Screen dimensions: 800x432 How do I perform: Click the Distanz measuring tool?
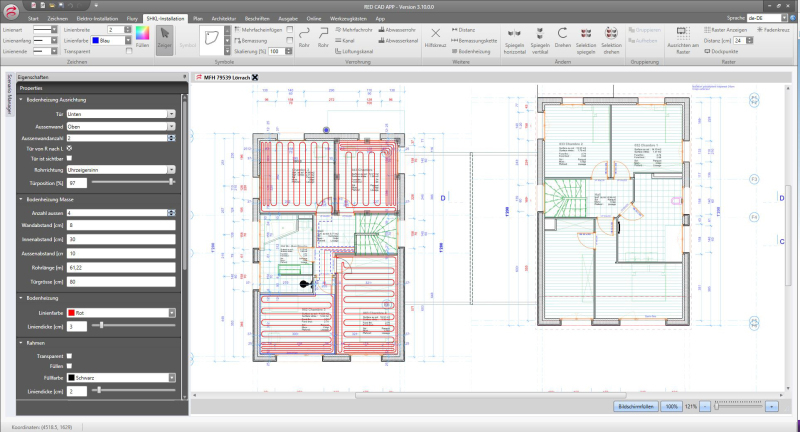pyautogui.click(x=463, y=30)
